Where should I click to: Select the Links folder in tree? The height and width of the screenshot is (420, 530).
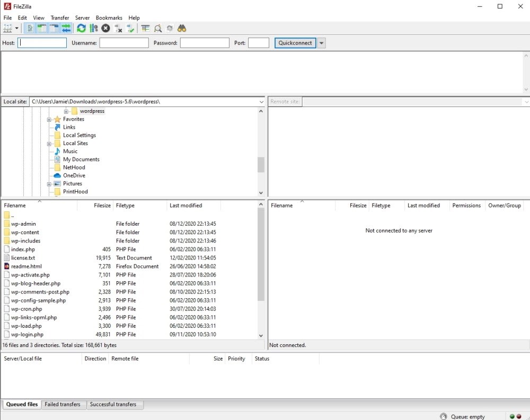(69, 127)
